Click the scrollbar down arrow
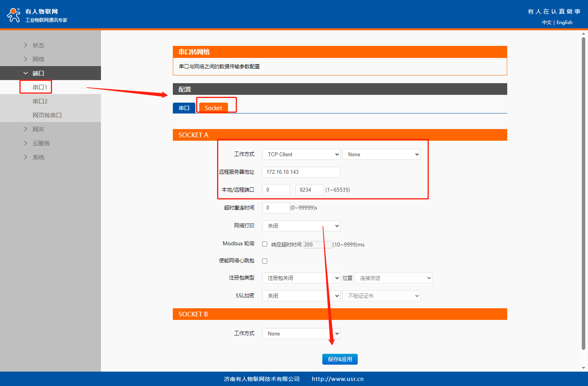This screenshot has width=588, height=386. tap(583, 368)
